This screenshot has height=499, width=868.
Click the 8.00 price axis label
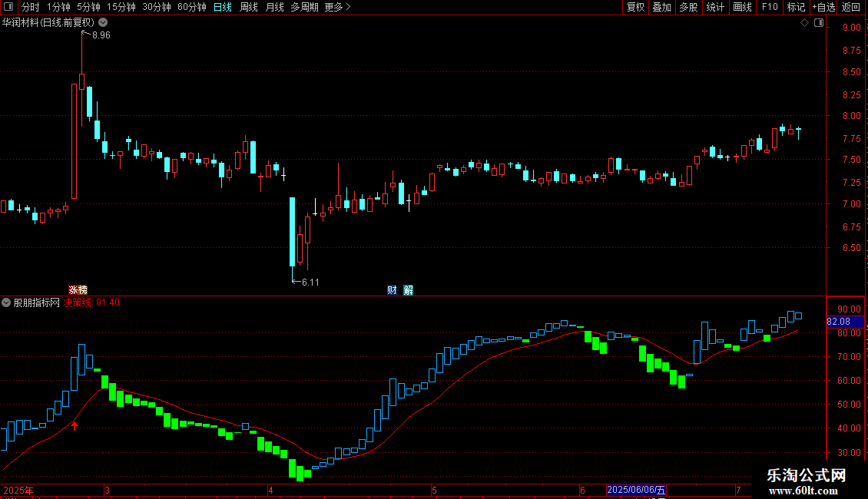(851, 116)
